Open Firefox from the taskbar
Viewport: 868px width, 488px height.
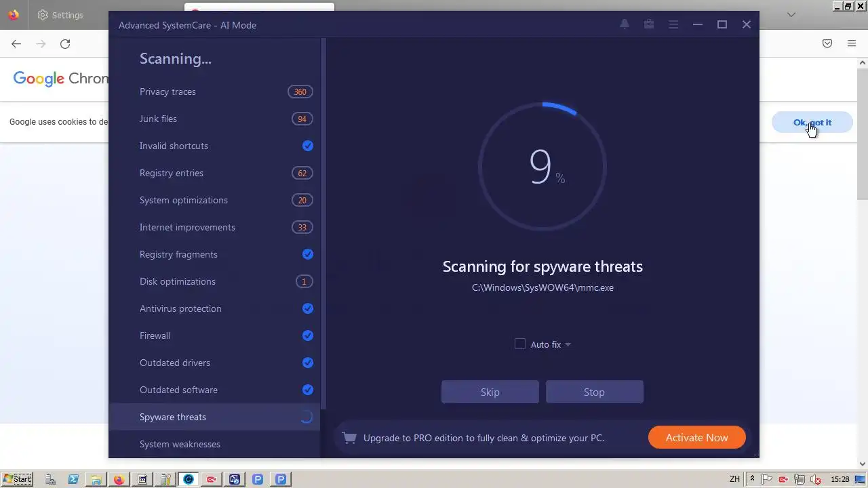(x=119, y=479)
